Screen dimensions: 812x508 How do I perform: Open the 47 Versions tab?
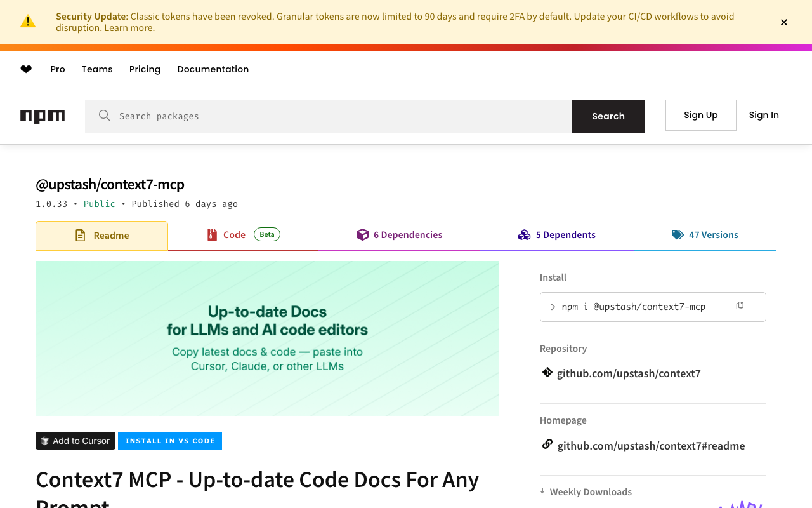pyautogui.click(x=705, y=235)
